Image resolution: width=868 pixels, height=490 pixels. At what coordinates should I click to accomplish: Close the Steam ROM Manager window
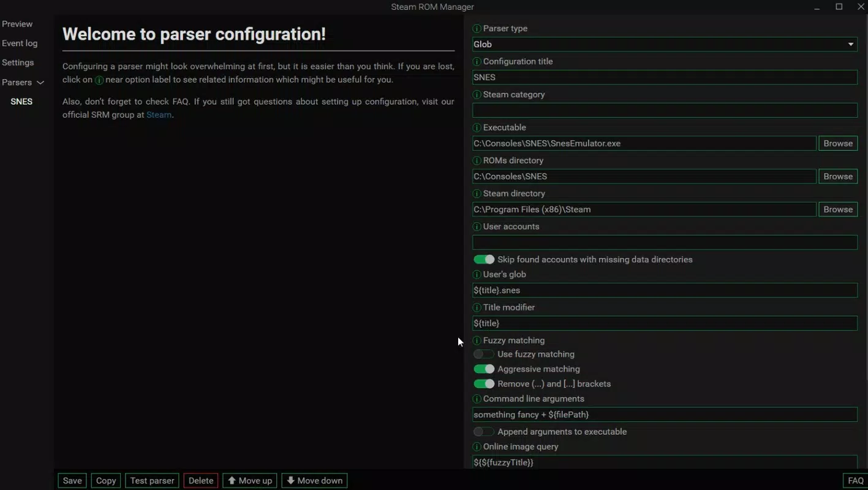coord(861,7)
